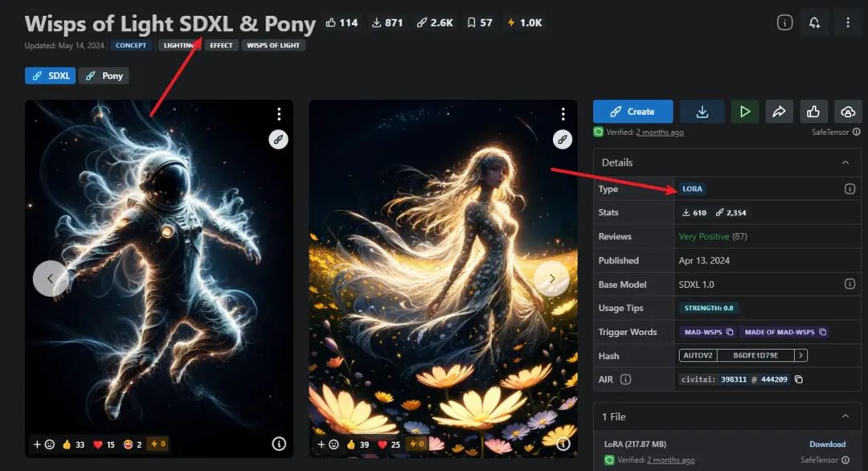Copy the MAD-WSPS trigger word
This screenshot has width=868, height=471.
point(730,332)
